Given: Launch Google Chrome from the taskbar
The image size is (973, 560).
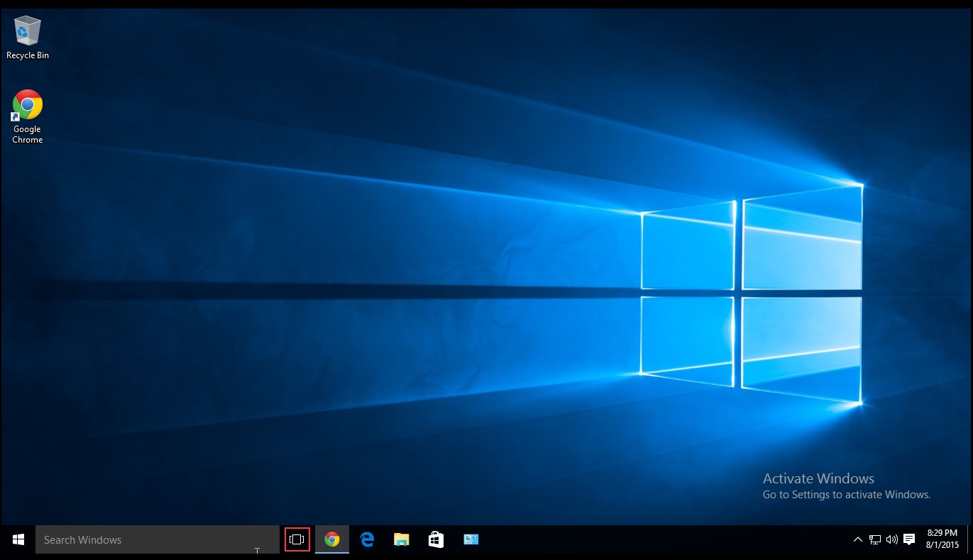Looking at the screenshot, I should [331, 539].
